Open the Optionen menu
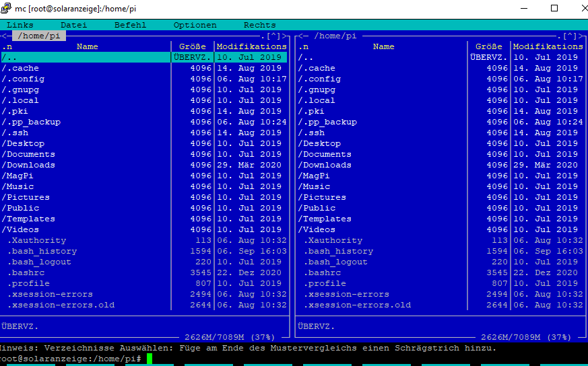This screenshot has height=366, width=588. pyautogui.click(x=195, y=25)
